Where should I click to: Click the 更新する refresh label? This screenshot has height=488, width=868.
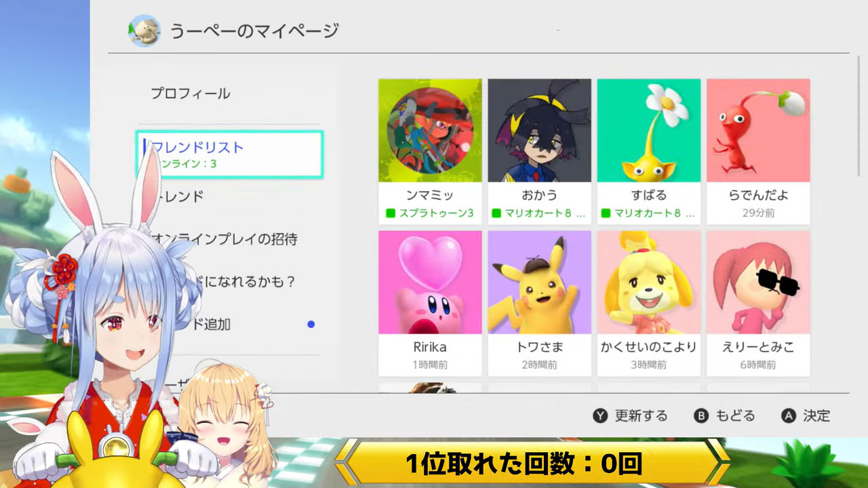coord(641,416)
